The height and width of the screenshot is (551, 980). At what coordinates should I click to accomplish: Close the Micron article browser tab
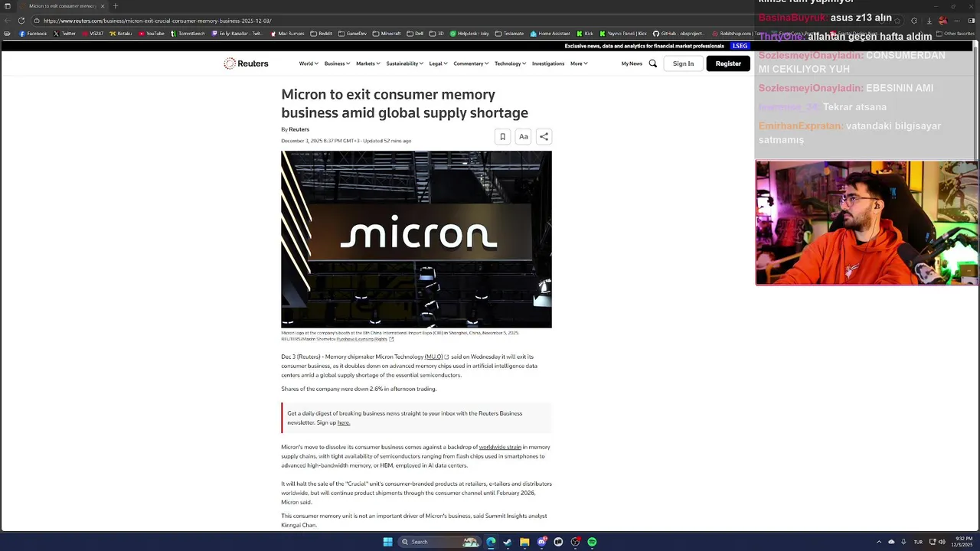[103, 6]
